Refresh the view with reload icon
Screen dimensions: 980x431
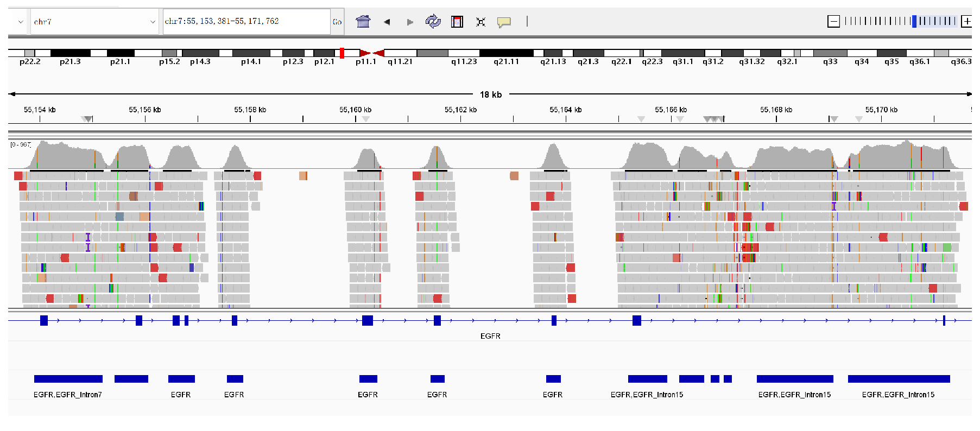[x=433, y=22]
